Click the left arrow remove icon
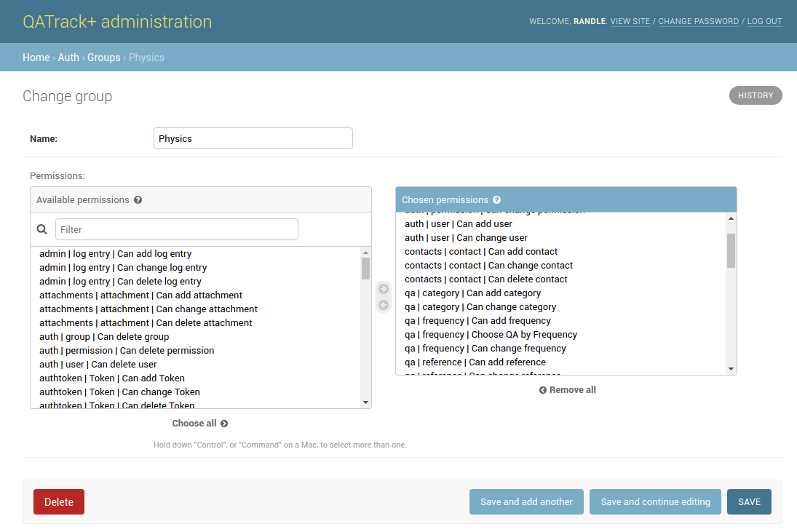 [x=384, y=305]
